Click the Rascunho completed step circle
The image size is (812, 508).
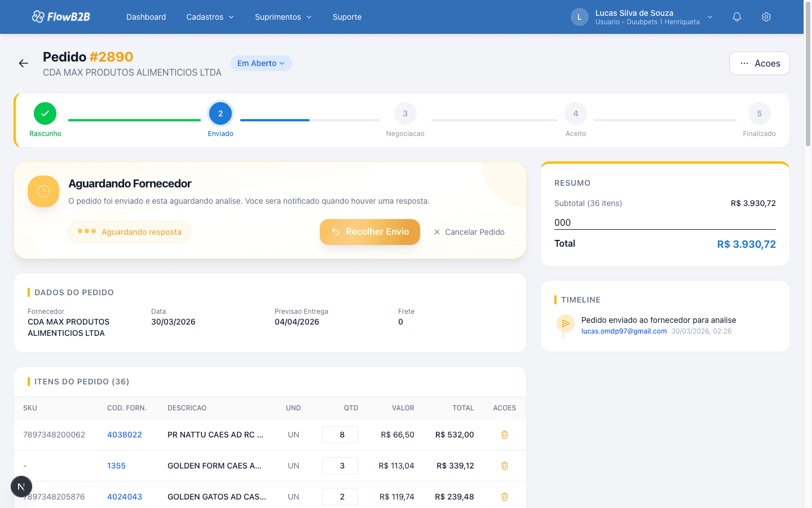tap(45, 113)
